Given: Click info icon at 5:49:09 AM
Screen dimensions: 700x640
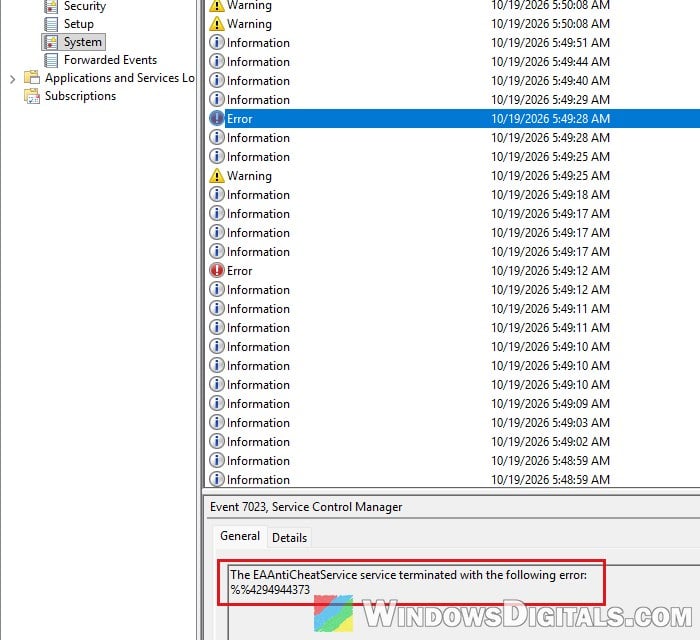Looking at the screenshot, I should 217,403.
